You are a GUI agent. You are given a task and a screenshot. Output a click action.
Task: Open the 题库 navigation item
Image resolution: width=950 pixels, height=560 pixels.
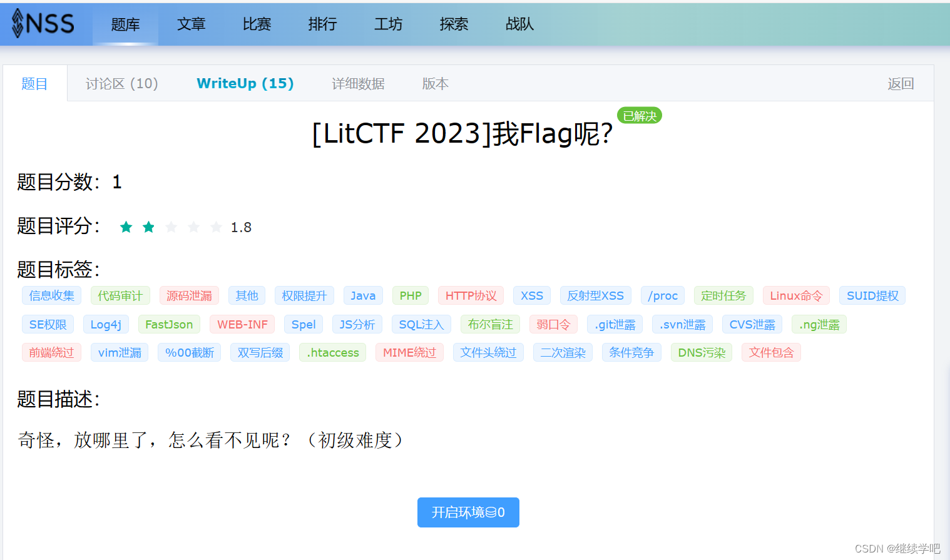[x=125, y=24]
